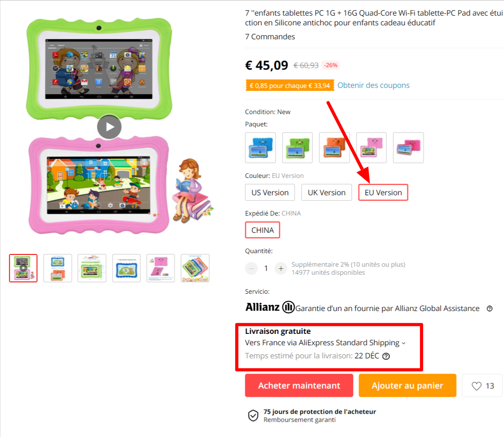View the blue tablet gallery thumbnail

(x=126, y=268)
